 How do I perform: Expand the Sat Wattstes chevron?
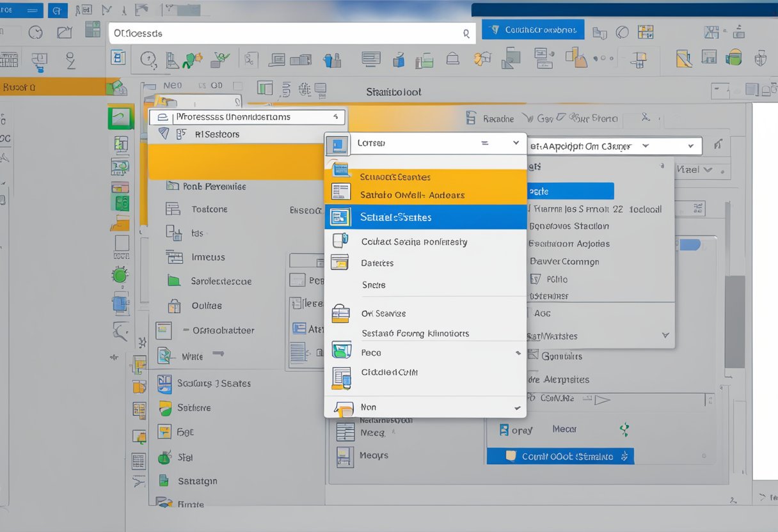coord(665,335)
